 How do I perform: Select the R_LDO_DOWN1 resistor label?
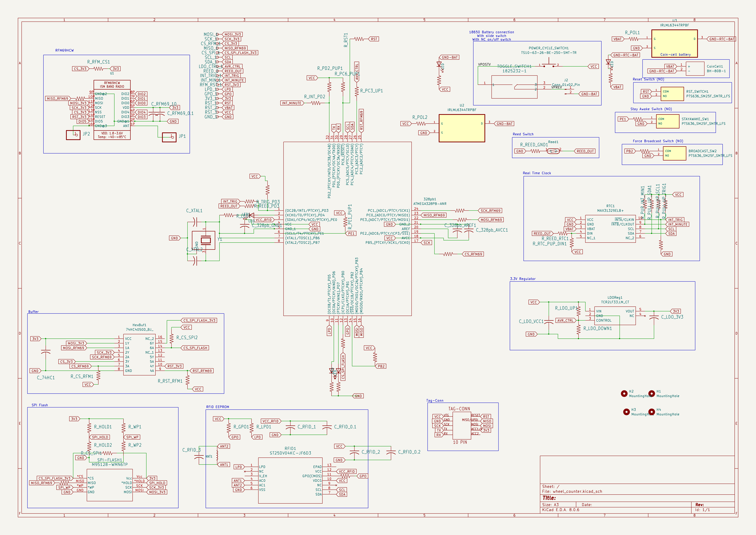click(x=597, y=329)
